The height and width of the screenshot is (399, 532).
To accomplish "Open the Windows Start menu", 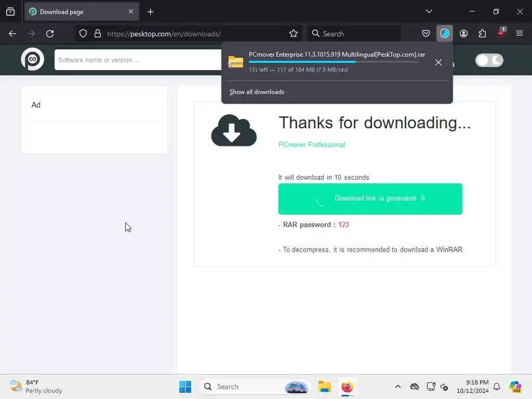I will (185, 387).
